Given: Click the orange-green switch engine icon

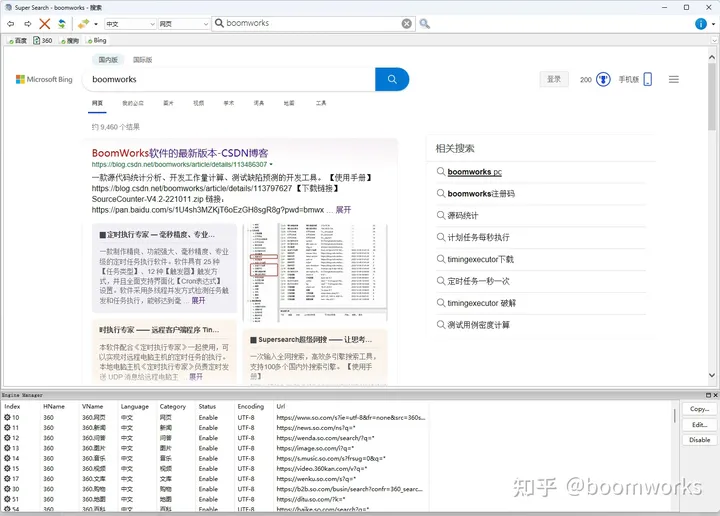Looking at the screenshot, I should [x=84, y=24].
